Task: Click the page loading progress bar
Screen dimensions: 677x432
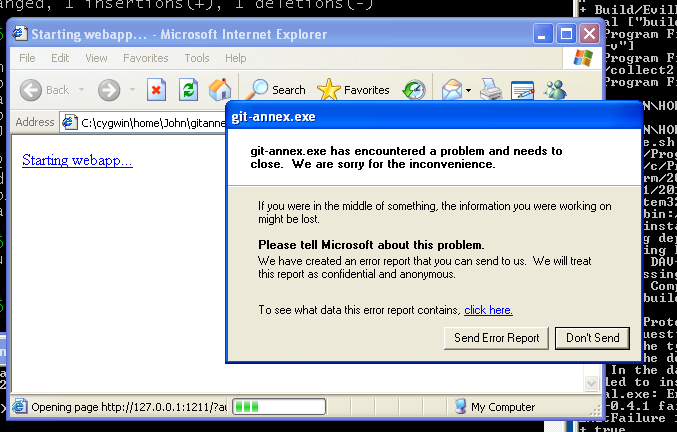Action: pyautogui.click(x=279, y=407)
